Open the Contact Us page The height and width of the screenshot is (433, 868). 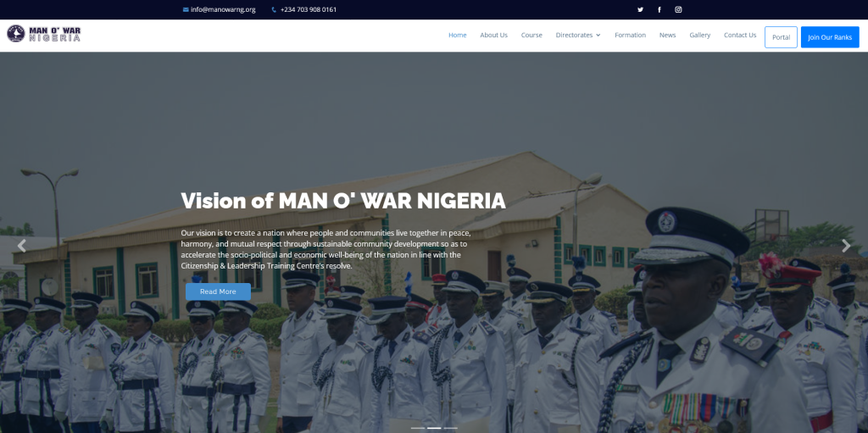point(740,35)
